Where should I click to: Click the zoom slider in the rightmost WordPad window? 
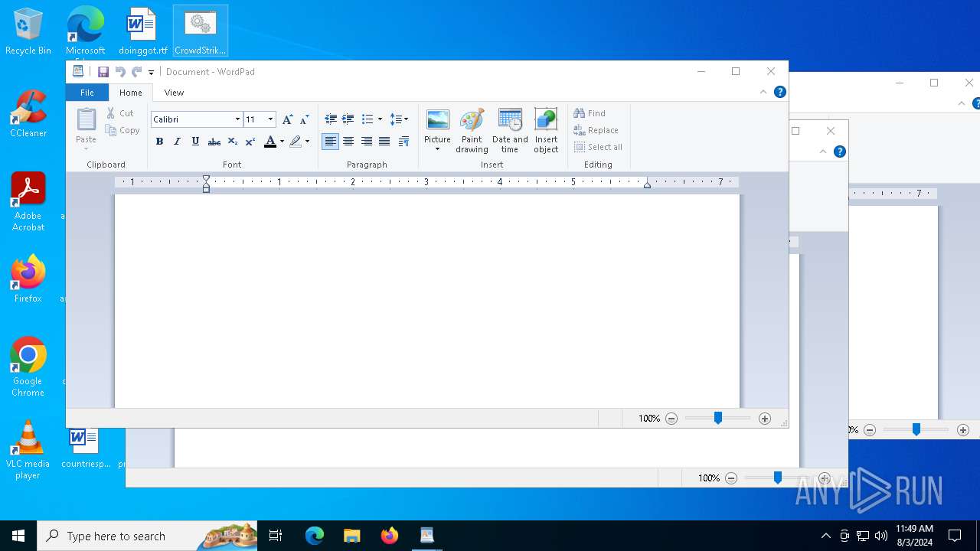[916, 430]
